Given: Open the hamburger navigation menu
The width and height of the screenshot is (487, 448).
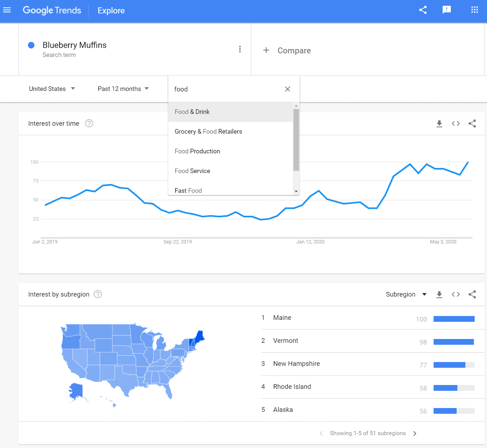Looking at the screenshot, I should click(x=7, y=10).
